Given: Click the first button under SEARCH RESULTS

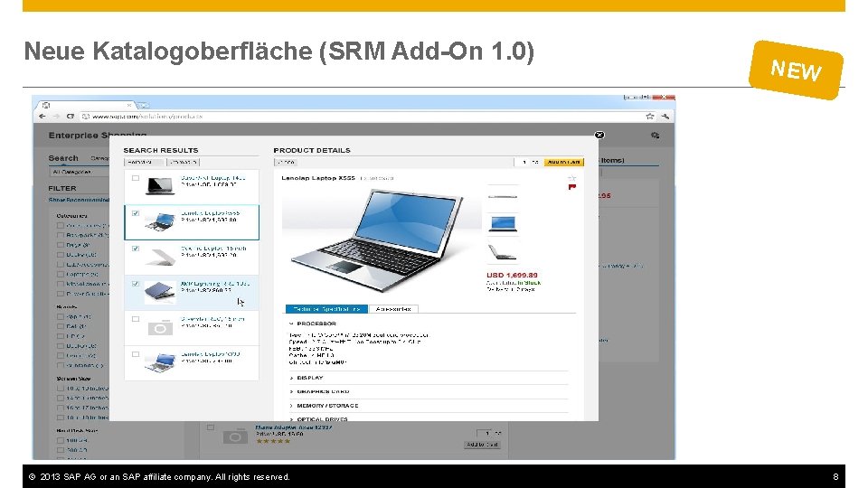Looking at the screenshot, I should coord(144,162).
